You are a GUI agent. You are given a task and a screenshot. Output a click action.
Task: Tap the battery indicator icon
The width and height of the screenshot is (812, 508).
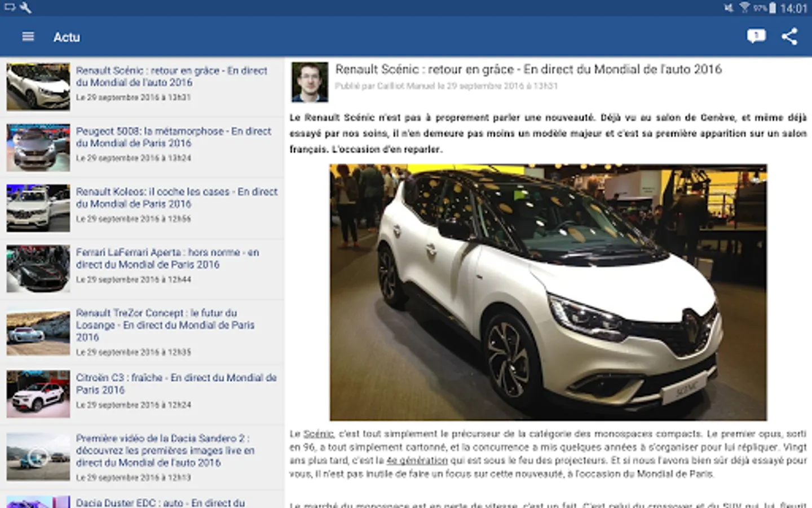pyautogui.click(x=772, y=8)
